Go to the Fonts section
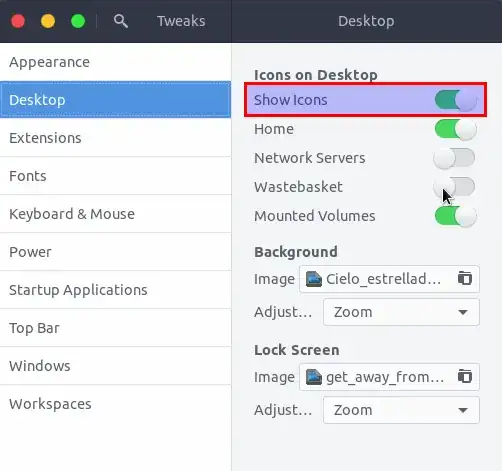The height and width of the screenshot is (471, 503). click(x=115, y=176)
